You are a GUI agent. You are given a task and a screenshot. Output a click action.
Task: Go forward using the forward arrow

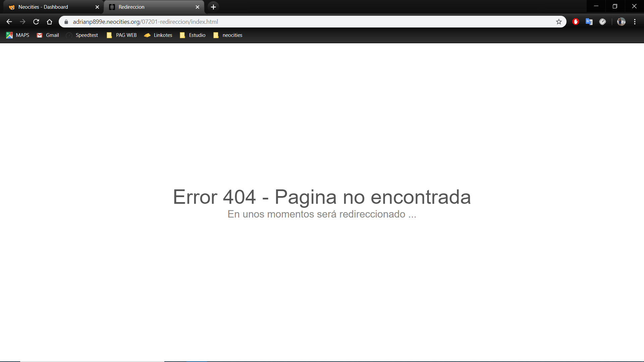tap(22, 22)
